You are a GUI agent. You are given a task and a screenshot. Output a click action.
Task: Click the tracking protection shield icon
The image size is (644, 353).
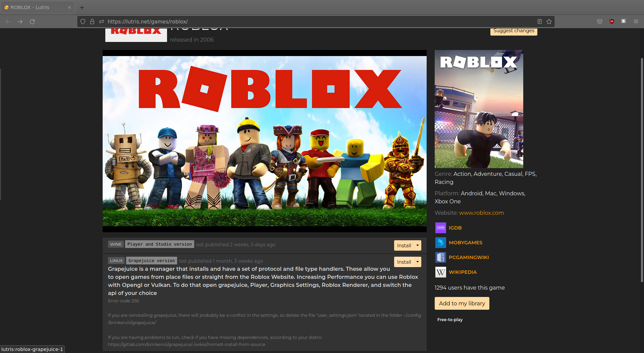pos(83,21)
